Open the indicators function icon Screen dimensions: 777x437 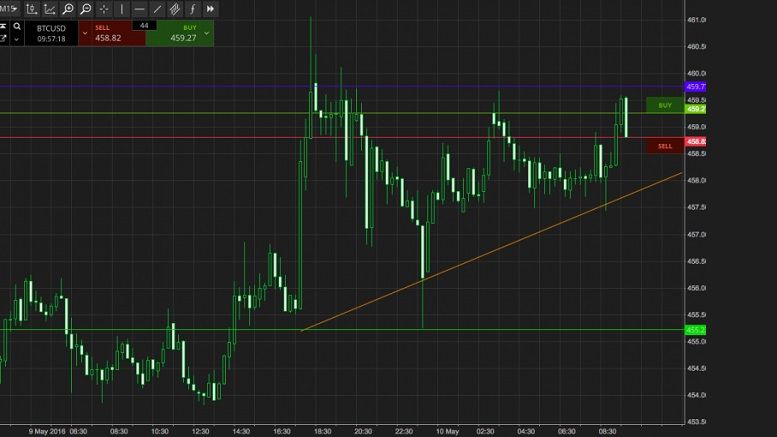[192, 9]
